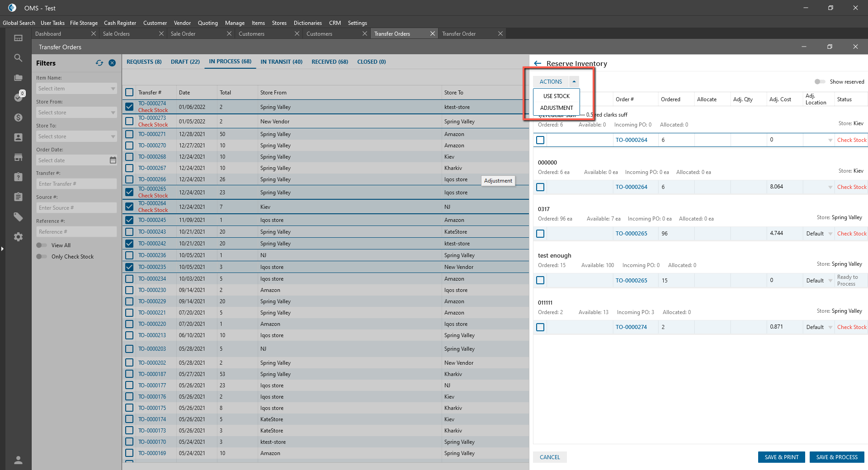Open the search icon in left sidebar
The width and height of the screenshot is (868, 470).
point(18,58)
